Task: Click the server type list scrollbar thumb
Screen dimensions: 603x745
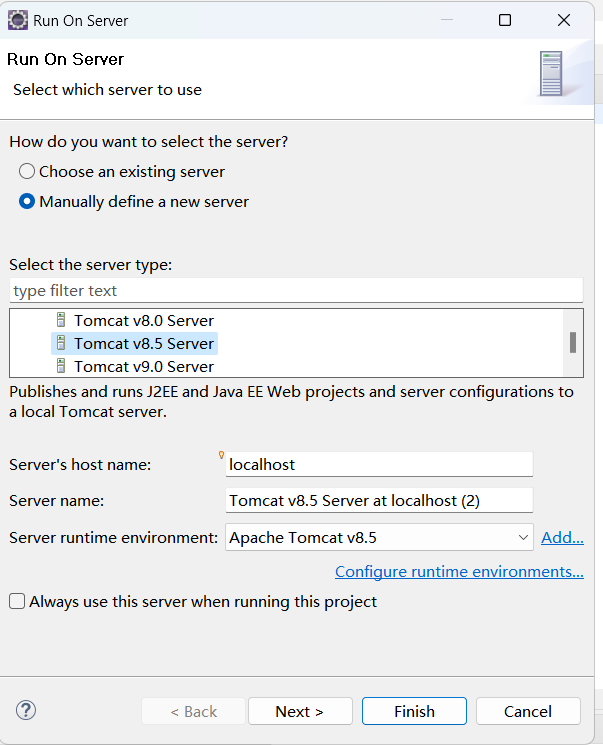Action: click(573, 343)
